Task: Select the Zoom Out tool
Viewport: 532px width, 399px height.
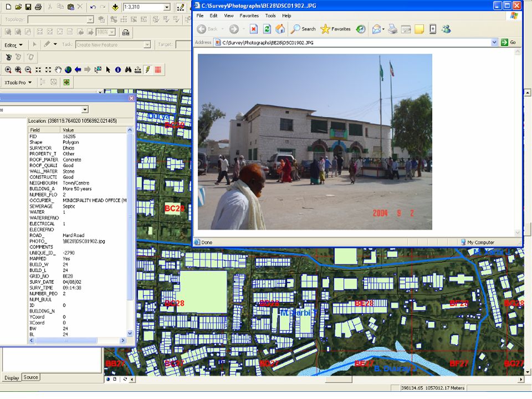Action: 28,70
